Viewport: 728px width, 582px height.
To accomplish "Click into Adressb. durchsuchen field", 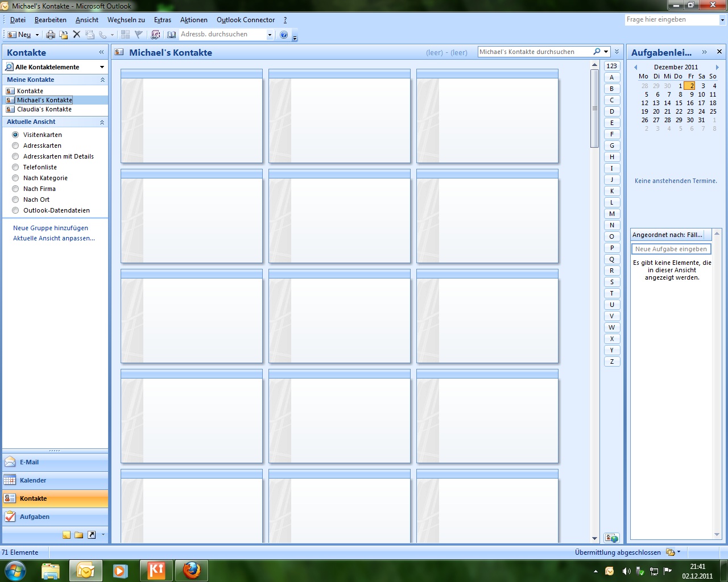I will [x=222, y=35].
